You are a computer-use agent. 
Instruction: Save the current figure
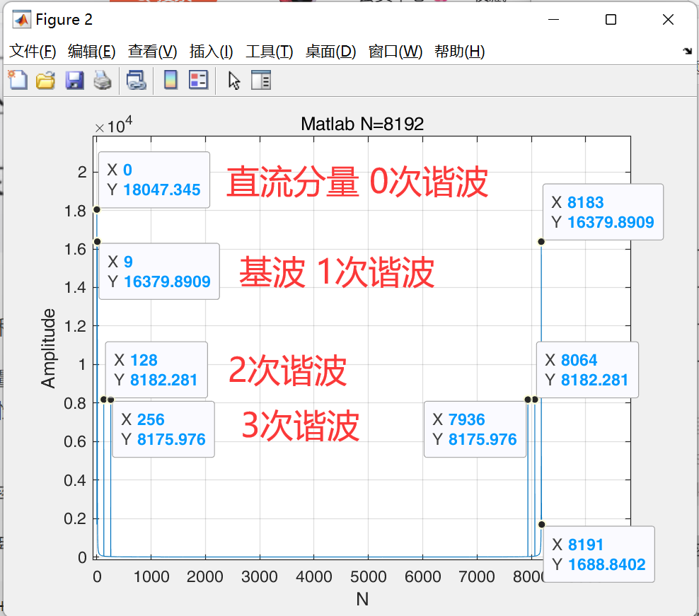pos(74,80)
